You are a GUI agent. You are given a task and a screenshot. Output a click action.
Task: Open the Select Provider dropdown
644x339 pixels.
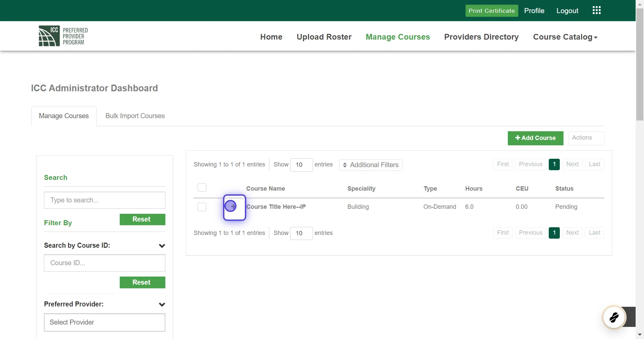[x=104, y=323]
